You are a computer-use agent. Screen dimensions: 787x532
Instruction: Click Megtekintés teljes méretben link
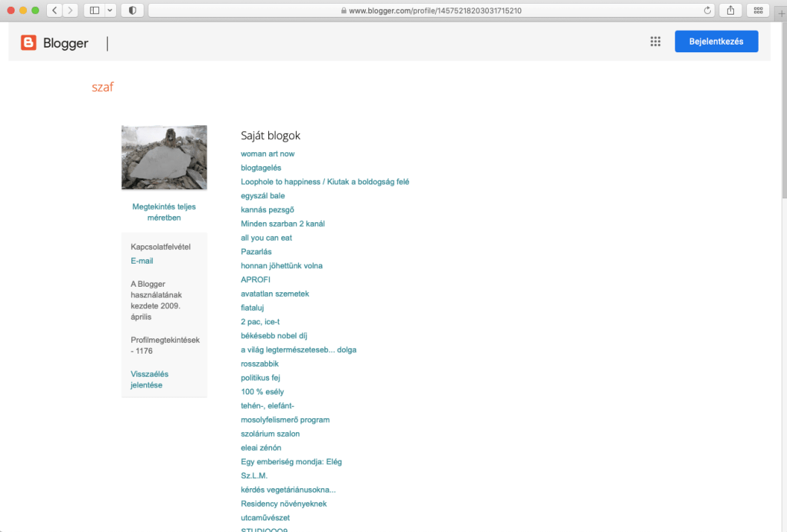pos(164,211)
